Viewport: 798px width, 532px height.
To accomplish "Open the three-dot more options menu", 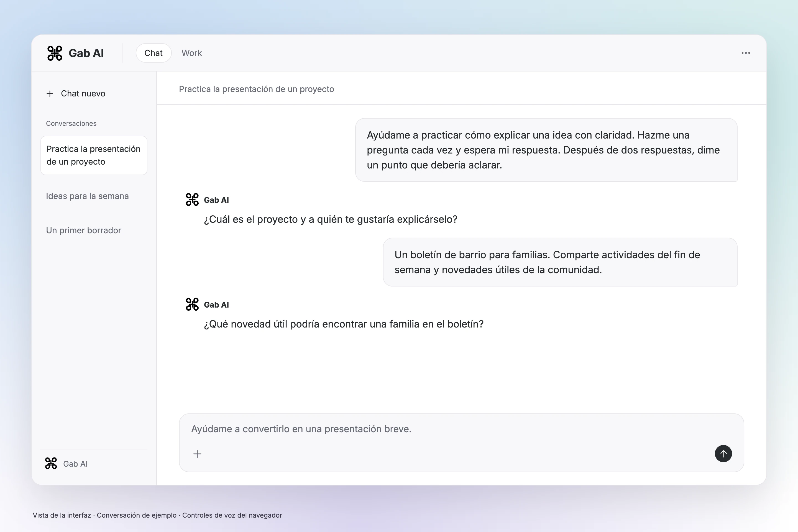I will 746,53.
